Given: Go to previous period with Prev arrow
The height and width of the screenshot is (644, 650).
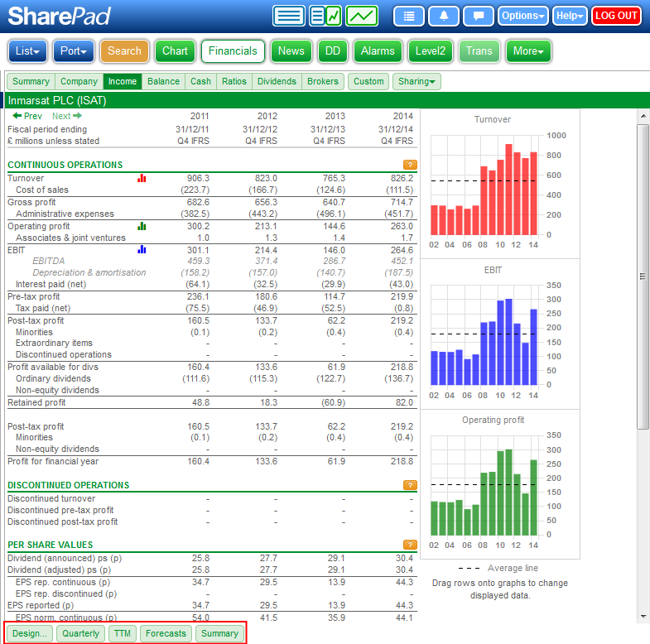Looking at the screenshot, I should coord(27,116).
